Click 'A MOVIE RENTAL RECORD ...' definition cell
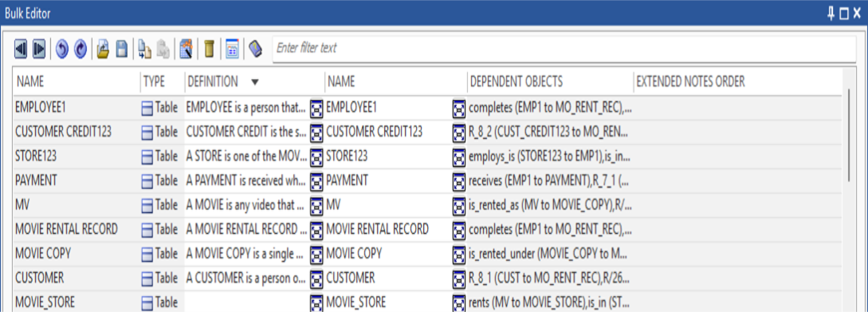This screenshot has height=312, width=868. click(x=246, y=230)
